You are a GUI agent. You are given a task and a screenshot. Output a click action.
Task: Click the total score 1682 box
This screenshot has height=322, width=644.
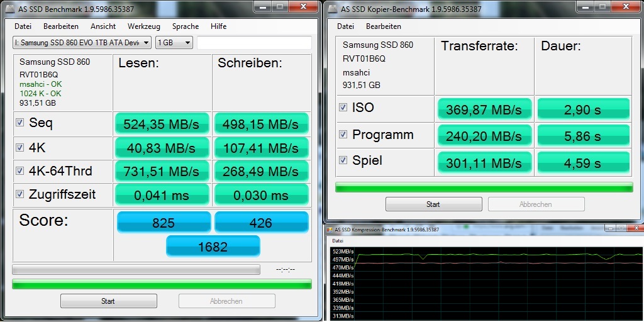pyautogui.click(x=213, y=247)
